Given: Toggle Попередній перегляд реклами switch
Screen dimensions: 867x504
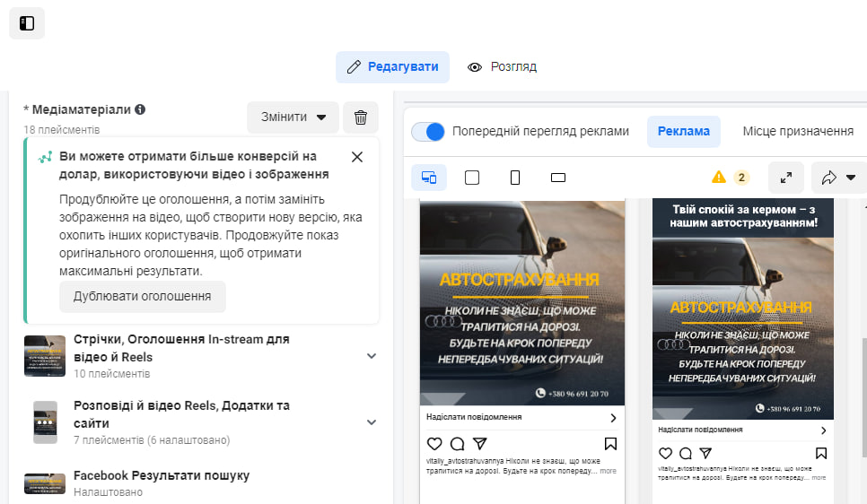Looking at the screenshot, I should tap(428, 132).
